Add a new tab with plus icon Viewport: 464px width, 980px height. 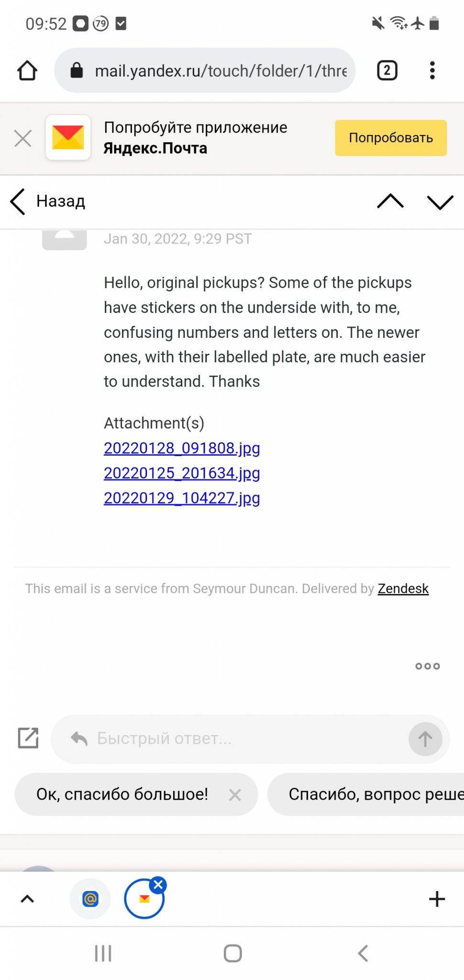tap(437, 899)
